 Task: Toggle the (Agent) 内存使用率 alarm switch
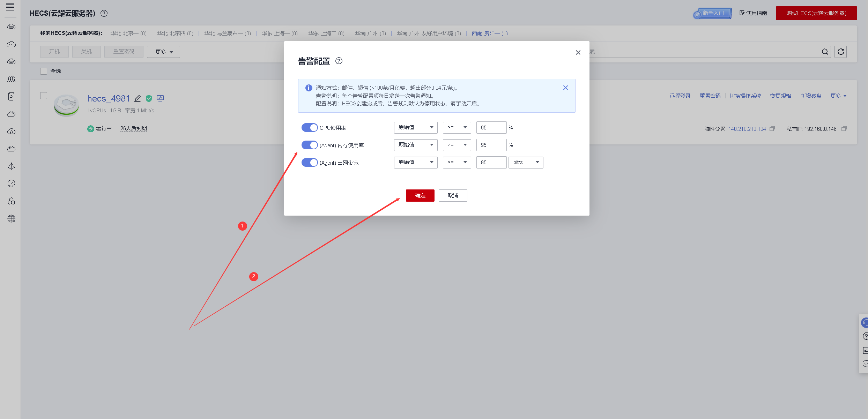(x=310, y=145)
